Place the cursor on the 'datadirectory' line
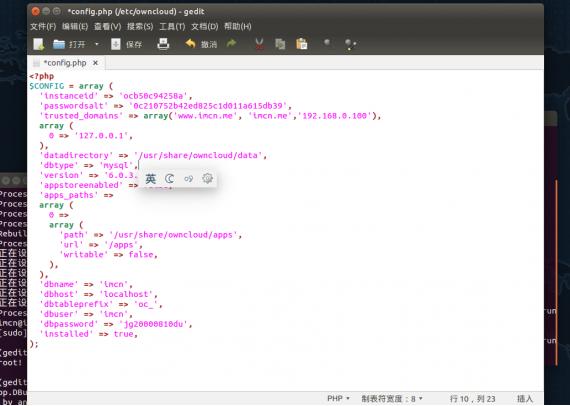The height and width of the screenshot is (406, 570). click(153, 155)
